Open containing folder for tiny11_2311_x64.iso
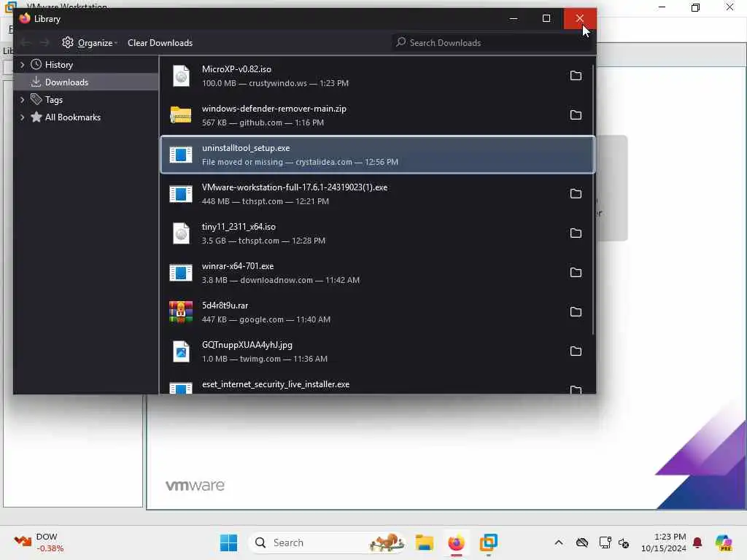Screen dimensions: 747x560 coord(576,233)
